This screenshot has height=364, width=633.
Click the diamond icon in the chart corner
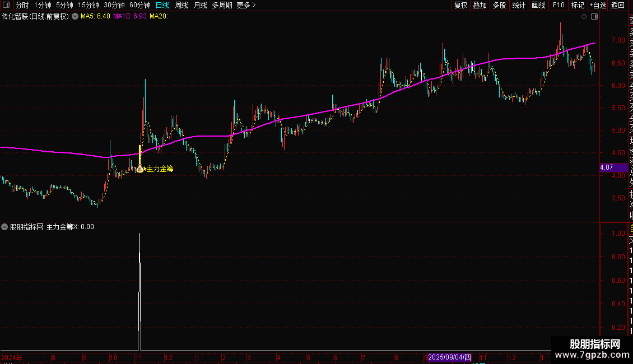click(x=584, y=17)
